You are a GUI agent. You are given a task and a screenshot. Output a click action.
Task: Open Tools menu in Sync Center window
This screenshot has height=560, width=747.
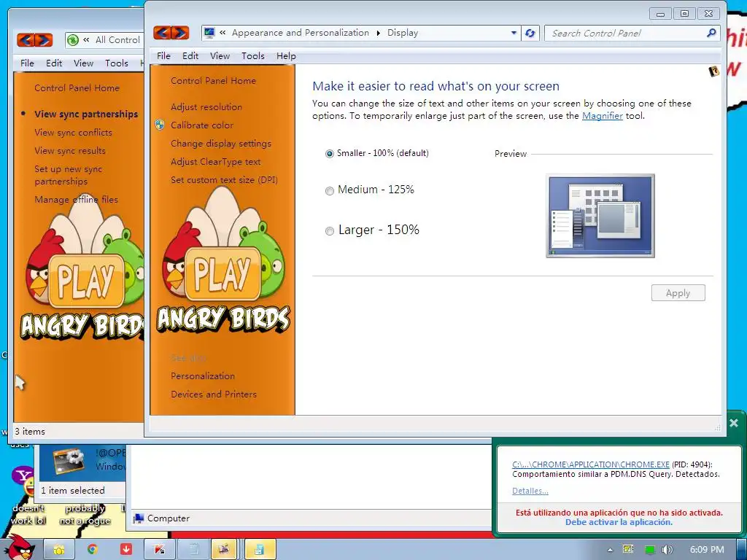116,63
